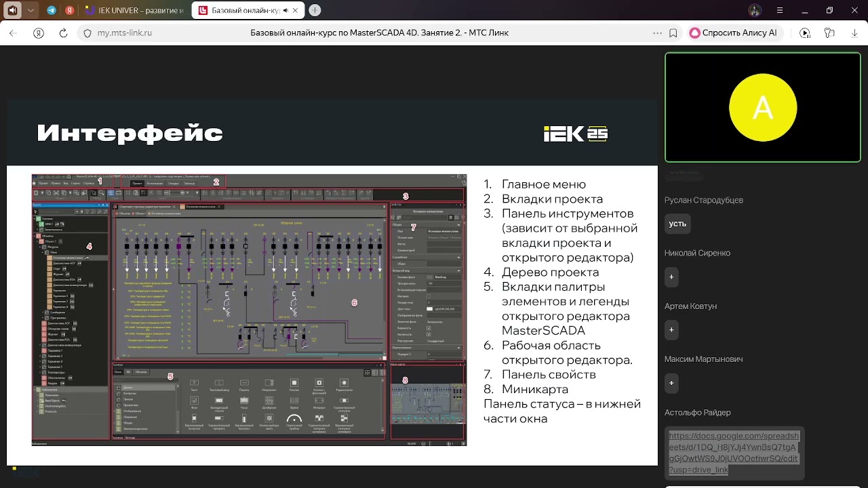The width and height of the screenshot is (868, 488).
Task: Click the Вкладки проекта list item
Action: (x=552, y=199)
